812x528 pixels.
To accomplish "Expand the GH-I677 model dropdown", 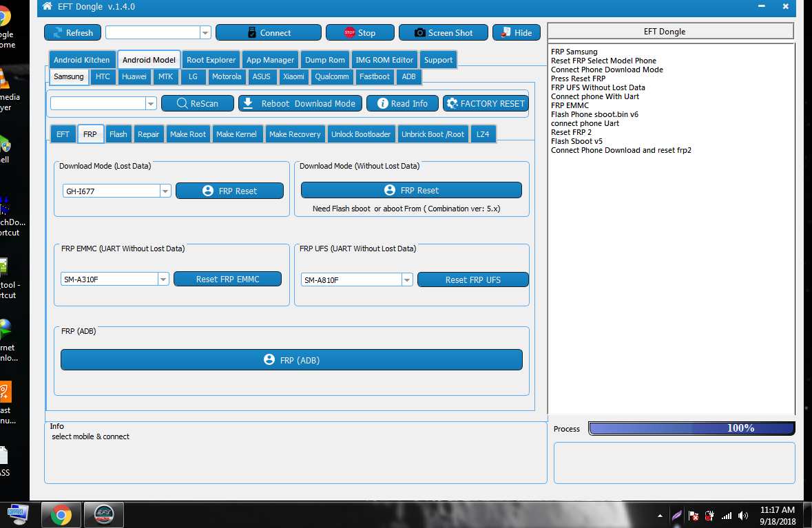I will point(165,191).
